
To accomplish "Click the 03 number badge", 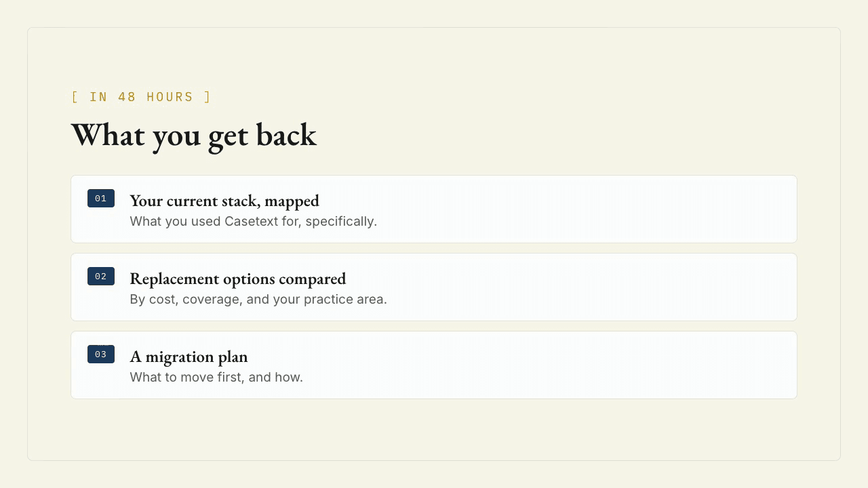I will point(101,354).
